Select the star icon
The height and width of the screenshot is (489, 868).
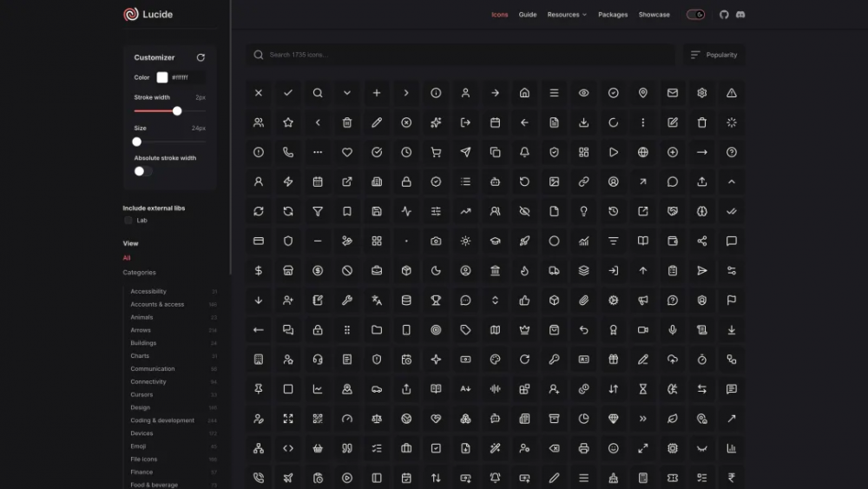tap(288, 122)
